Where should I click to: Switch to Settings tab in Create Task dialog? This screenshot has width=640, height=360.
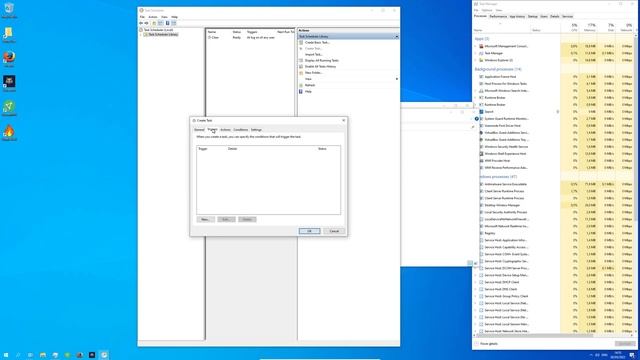pyautogui.click(x=256, y=130)
